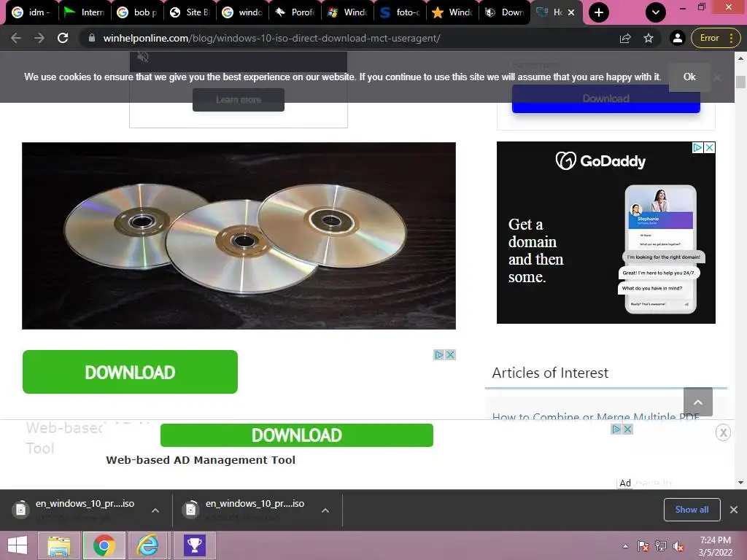Image resolution: width=747 pixels, height=560 pixels.
Task: Open How to Combine or Merge PDF link
Action: click(x=595, y=416)
